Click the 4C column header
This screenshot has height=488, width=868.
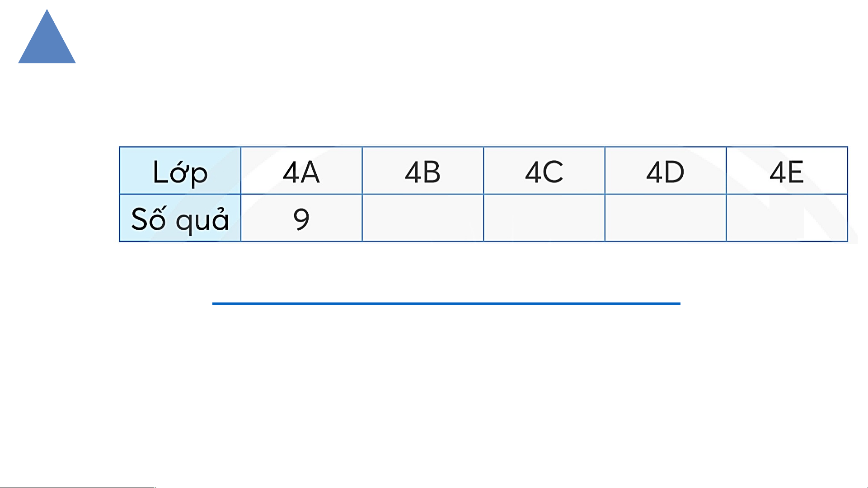coord(544,171)
